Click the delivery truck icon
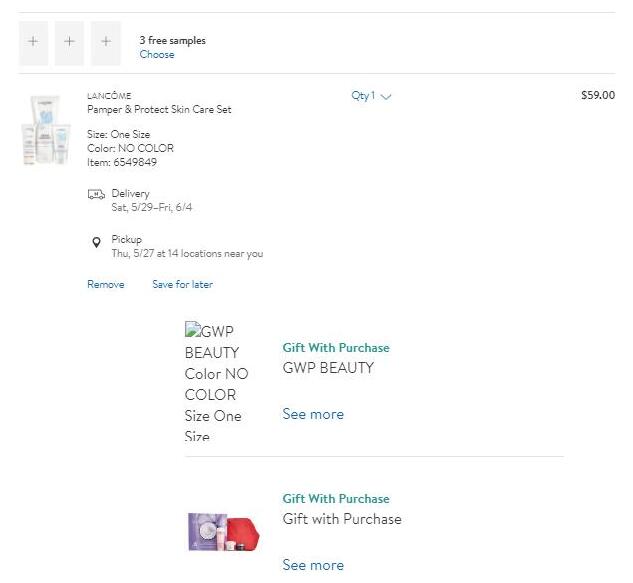Screen dimensions: 633x583 coord(96,195)
